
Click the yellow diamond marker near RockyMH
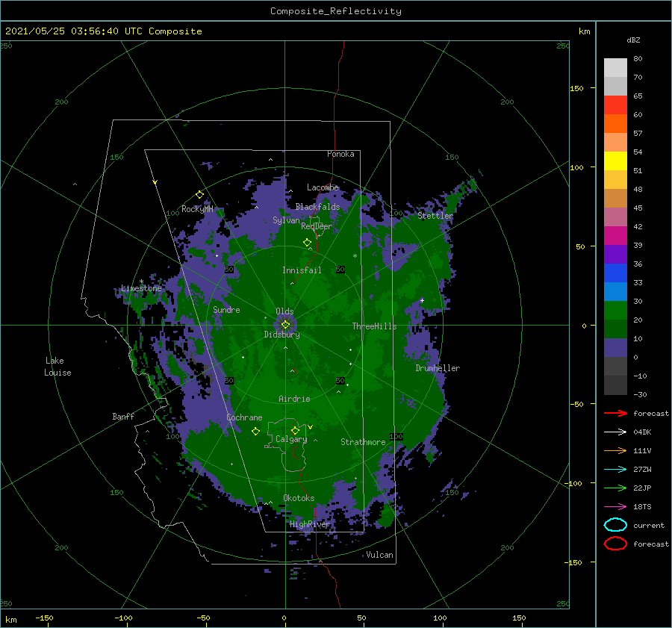[x=199, y=195]
